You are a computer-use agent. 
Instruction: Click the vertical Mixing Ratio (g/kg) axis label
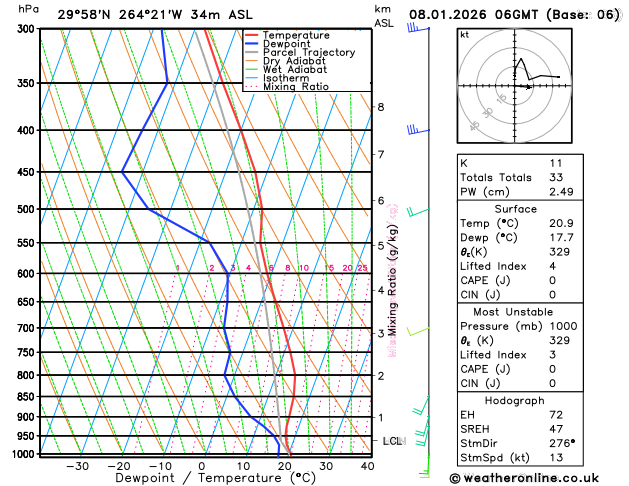click(x=392, y=280)
